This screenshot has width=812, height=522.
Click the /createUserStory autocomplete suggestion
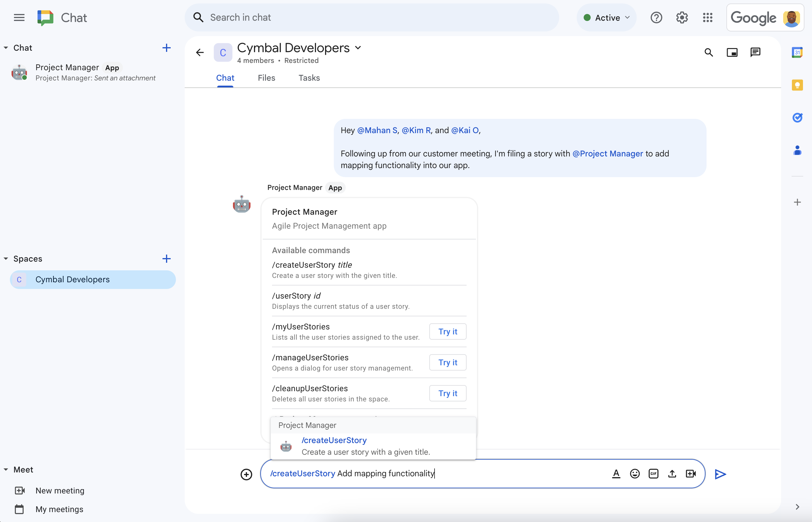[x=372, y=445]
